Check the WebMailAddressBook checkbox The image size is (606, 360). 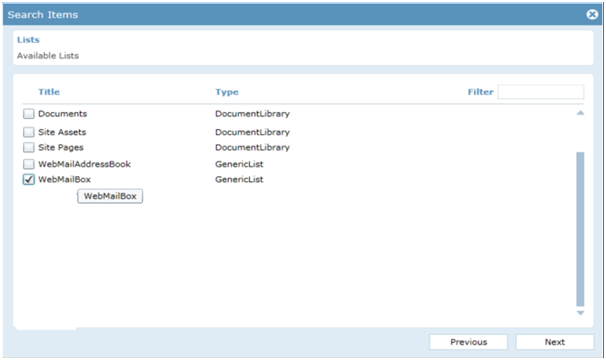[x=29, y=164]
